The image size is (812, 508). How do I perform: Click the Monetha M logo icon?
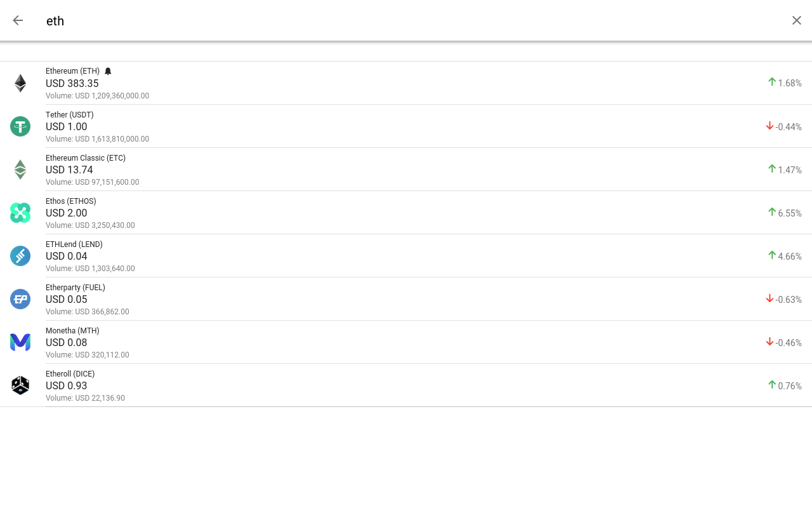20,342
